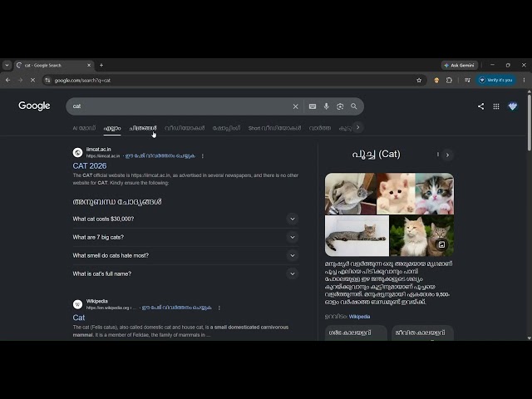Open the cream kitten thumbnail
The width and height of the screenshot is (532, 399).
click(x=396, y=194)
